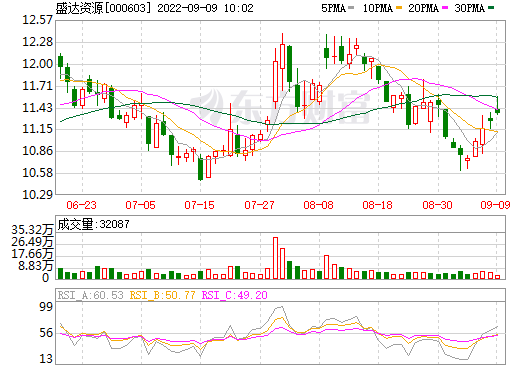Click the 08-30 date axis label
The width and height of the screenshot is (520, 365).
click(437, 205)
